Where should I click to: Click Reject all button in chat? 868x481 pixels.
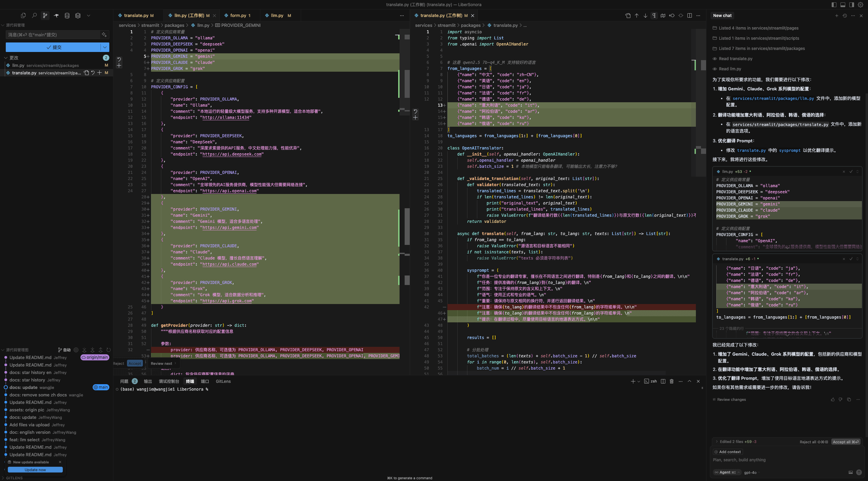814,442
